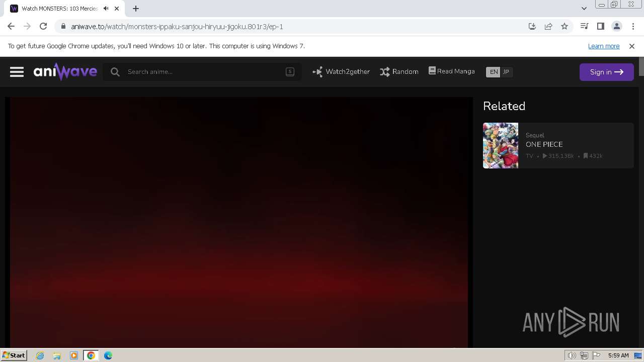Click the Learn more link

(x=604, y=46)
